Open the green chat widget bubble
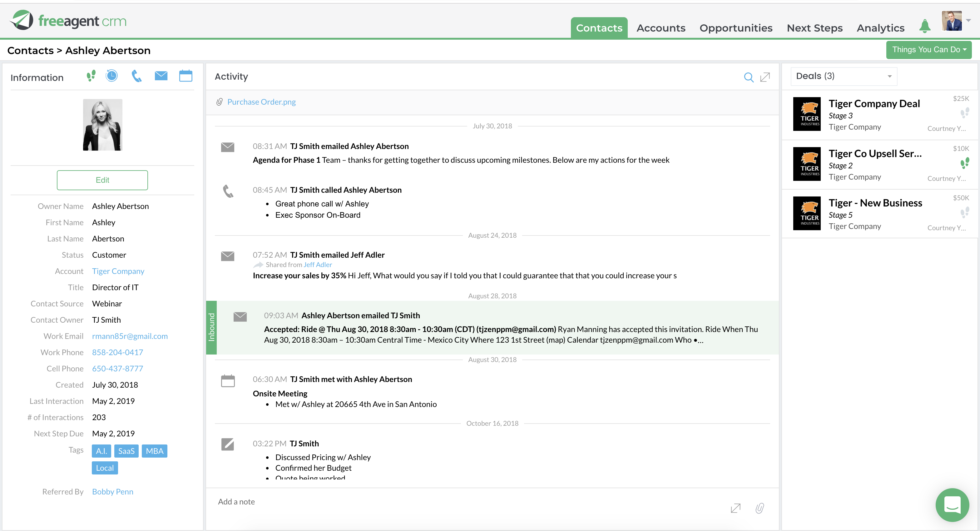Image resolution: width=980 pixels, height=531 pixels. click(952, 505)
